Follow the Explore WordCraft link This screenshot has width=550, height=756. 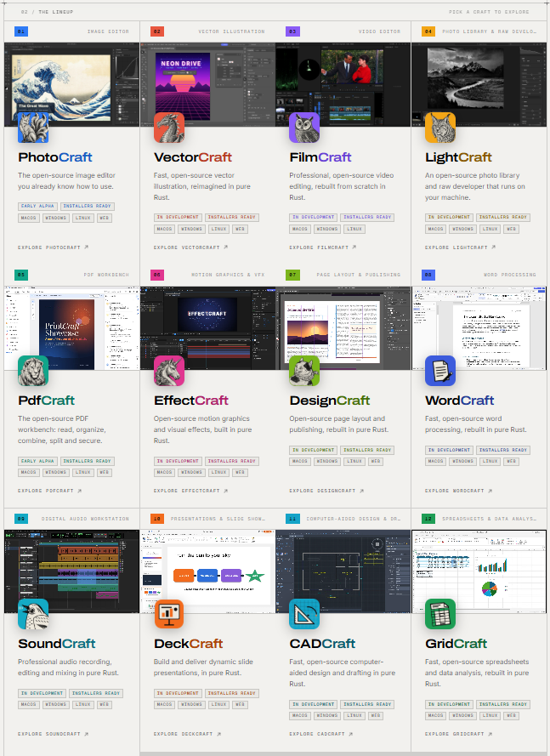point(458,491)
